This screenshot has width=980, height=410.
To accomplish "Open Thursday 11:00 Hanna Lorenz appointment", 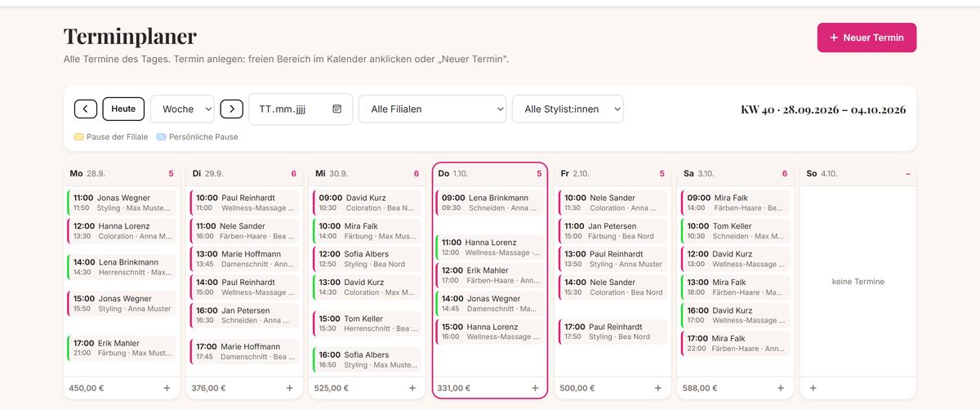I will 490,247.
